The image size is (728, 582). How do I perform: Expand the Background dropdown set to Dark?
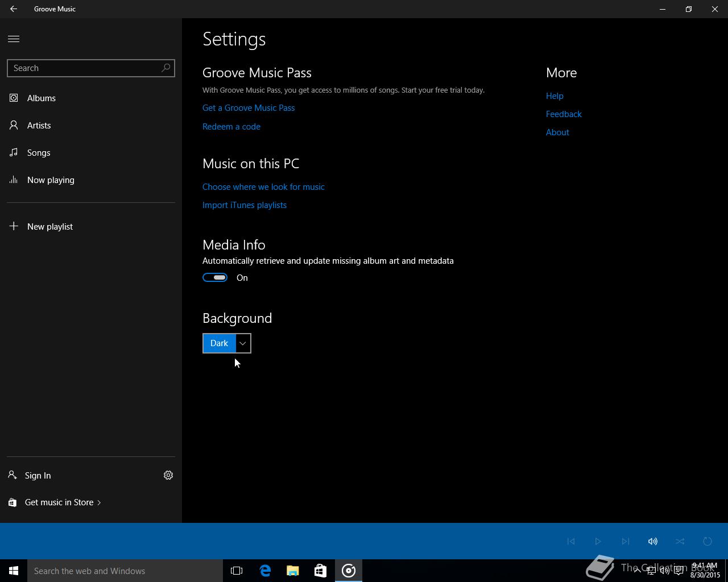point(227,343)
